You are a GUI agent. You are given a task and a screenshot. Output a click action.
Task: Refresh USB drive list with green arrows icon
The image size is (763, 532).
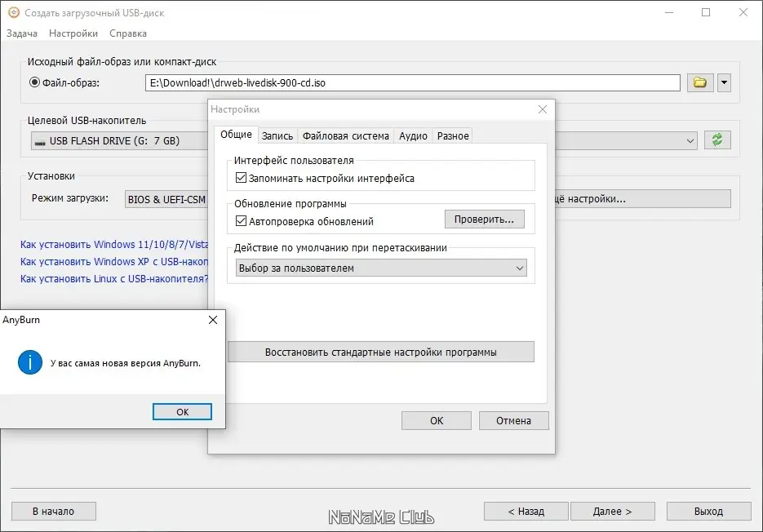click(x=717, y=140)
